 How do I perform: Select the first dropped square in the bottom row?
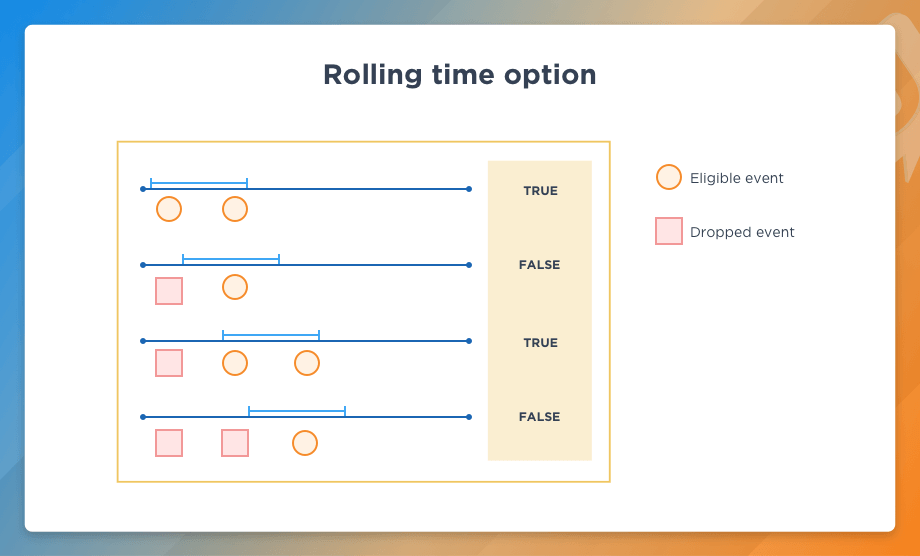coord(169,443)
